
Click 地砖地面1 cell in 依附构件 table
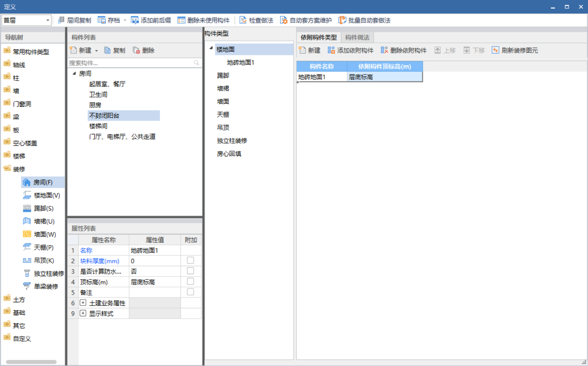click(322, 77)
